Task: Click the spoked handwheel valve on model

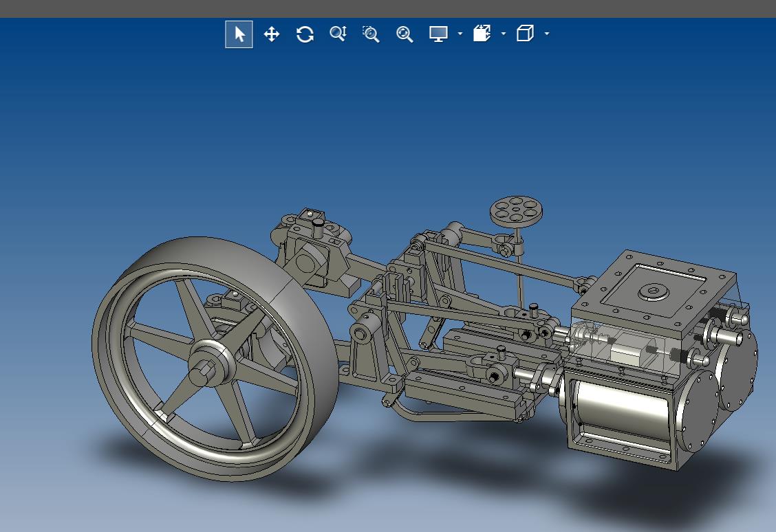Action: coord(516,212)
